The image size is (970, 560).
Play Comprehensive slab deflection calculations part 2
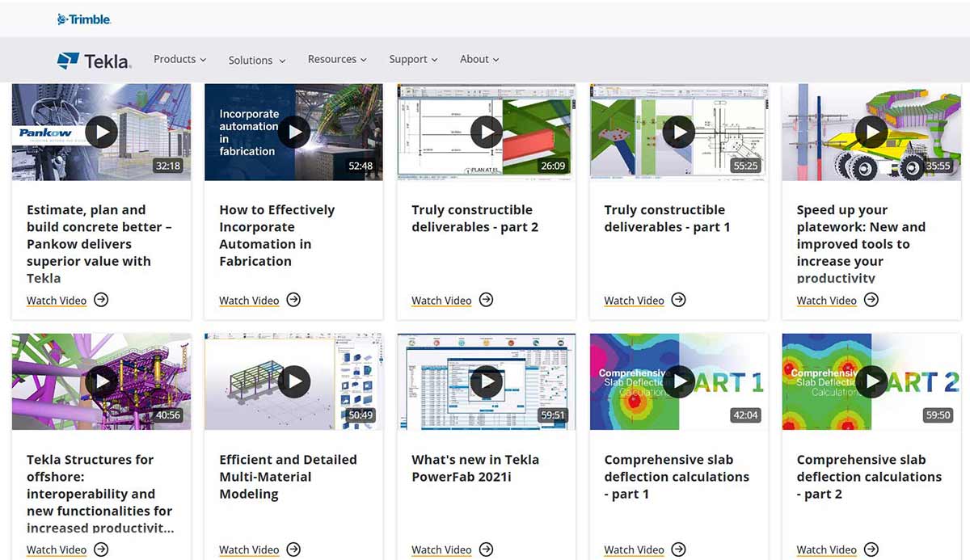(871, 381)
